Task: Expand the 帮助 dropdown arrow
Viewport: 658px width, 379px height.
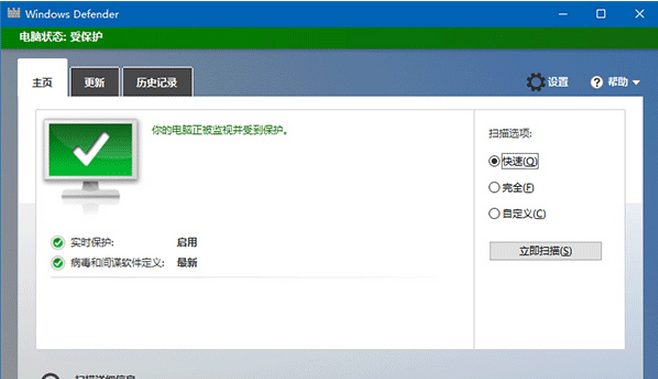Action: click(636, 82)
